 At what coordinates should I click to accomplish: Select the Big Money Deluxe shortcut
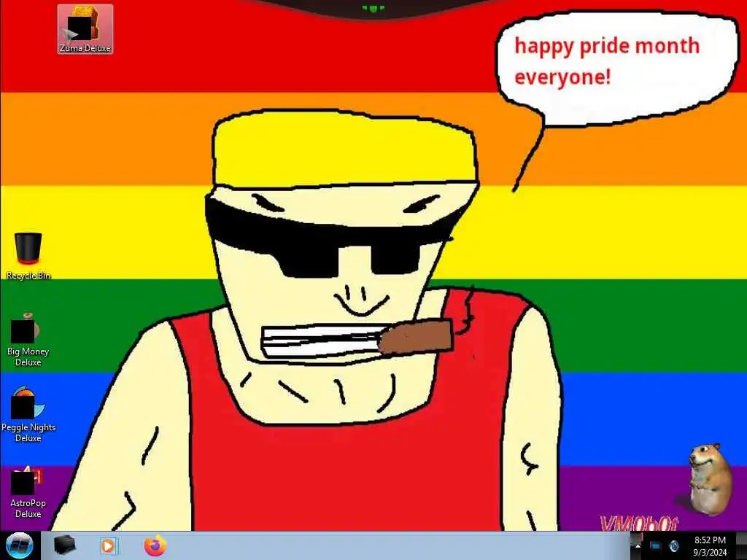(x=28, y=340)
